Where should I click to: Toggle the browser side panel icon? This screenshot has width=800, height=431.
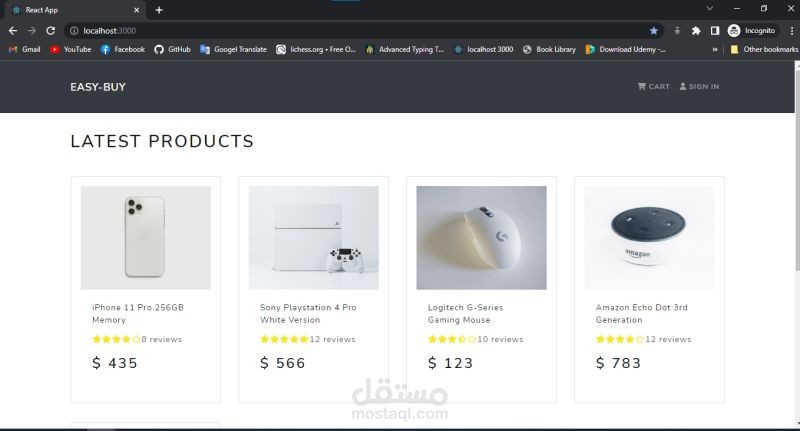tap(715, 31)
